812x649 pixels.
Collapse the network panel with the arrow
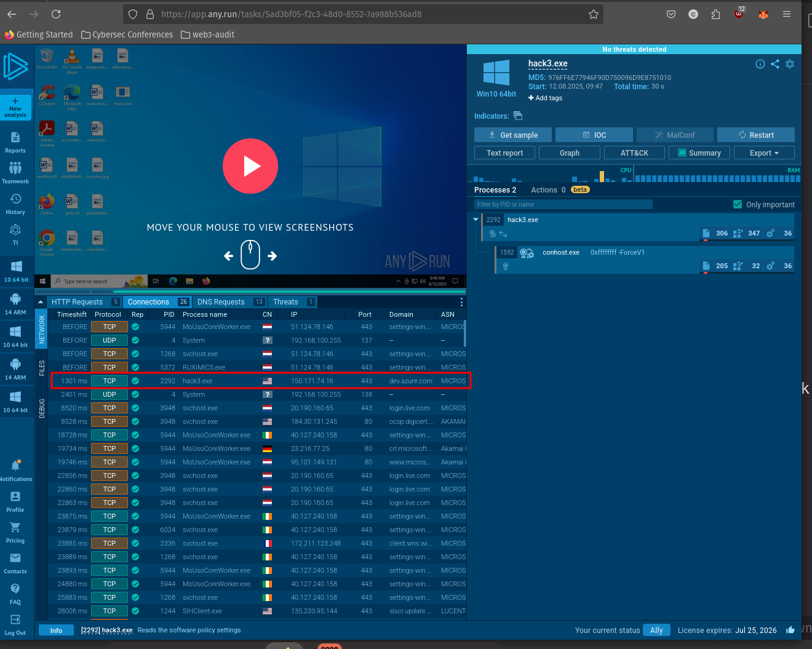[41, 302]
